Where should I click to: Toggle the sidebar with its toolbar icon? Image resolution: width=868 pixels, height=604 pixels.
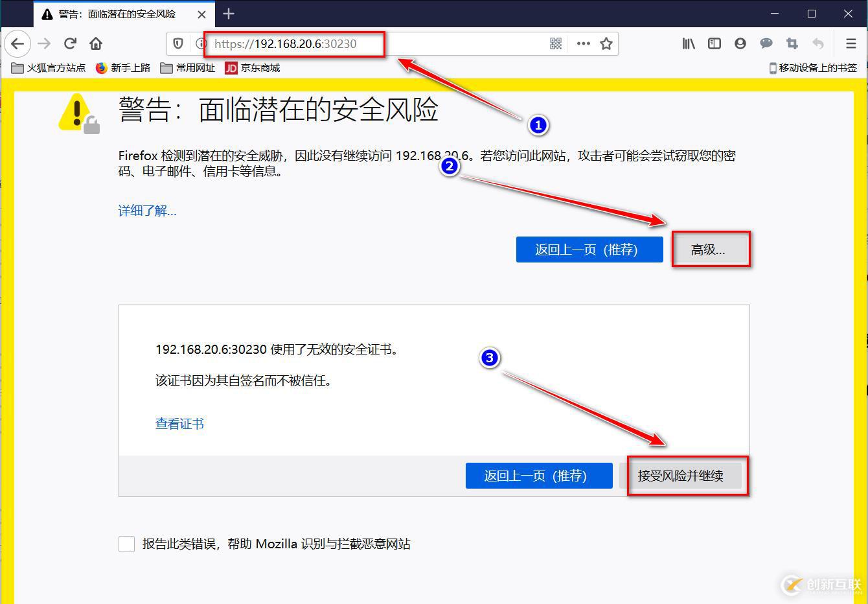point(714,43)
